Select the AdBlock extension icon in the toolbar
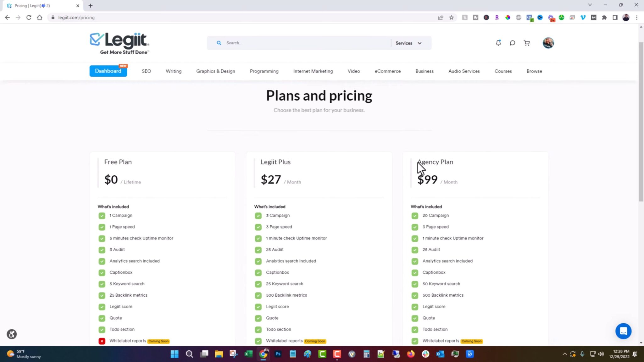The height and width of the screenshot is (362, 644). 518,18
